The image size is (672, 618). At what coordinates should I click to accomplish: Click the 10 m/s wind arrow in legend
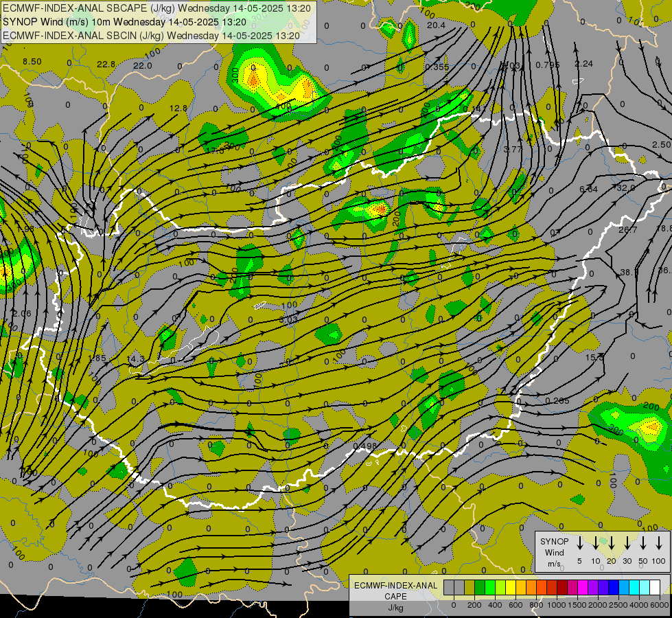click(x=596, y=542)
